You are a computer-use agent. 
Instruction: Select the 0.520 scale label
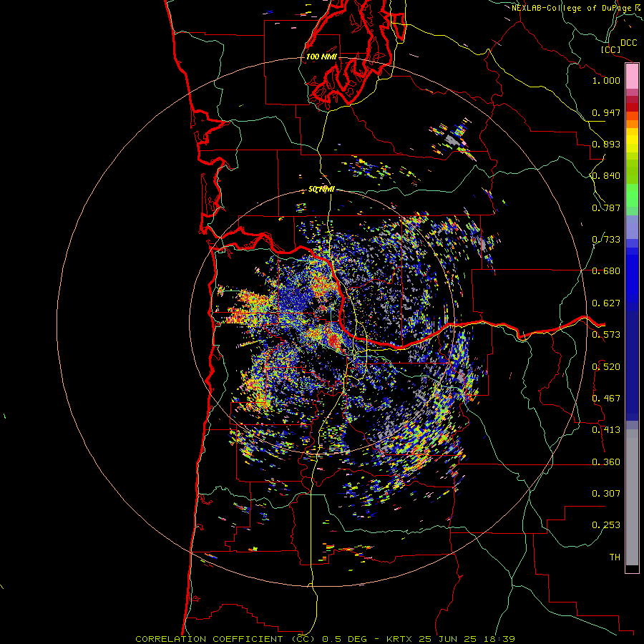pyautogui.click(x=606, y=366)
